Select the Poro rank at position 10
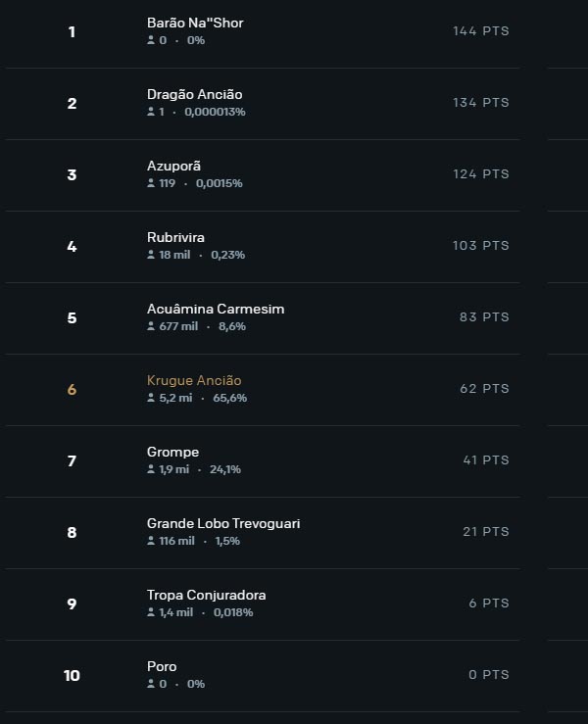Viewport: 588px width, 724px height. tap(162, 666)
